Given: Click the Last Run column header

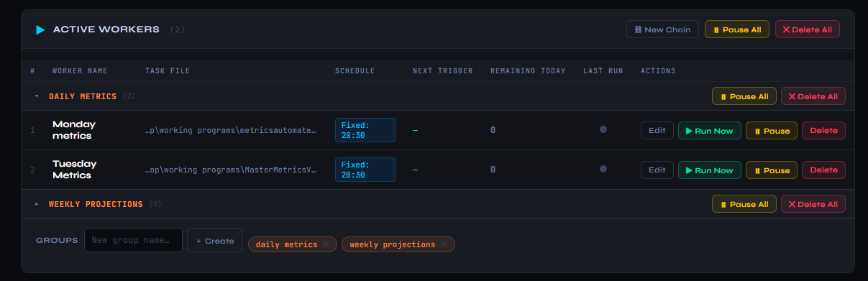Looking at the screenshot, I should (603, 71).
